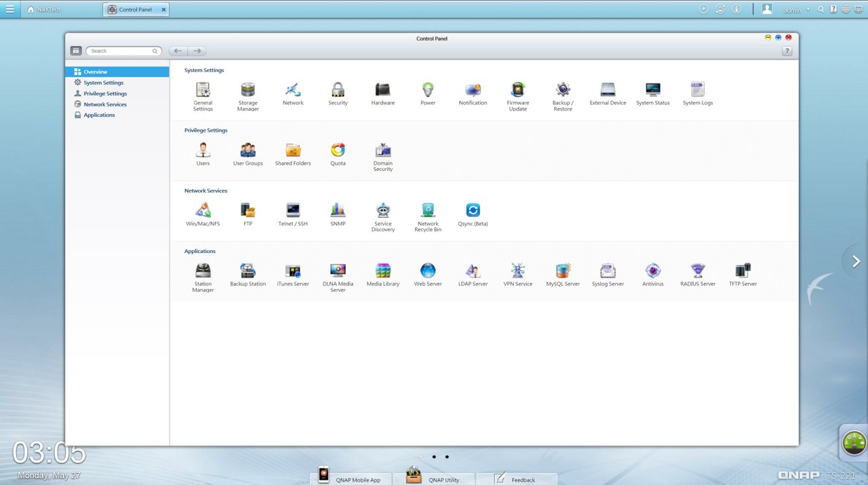868x485 pixels.
Task: Open the dashboard gauge widget
Action: click(854, 443)
